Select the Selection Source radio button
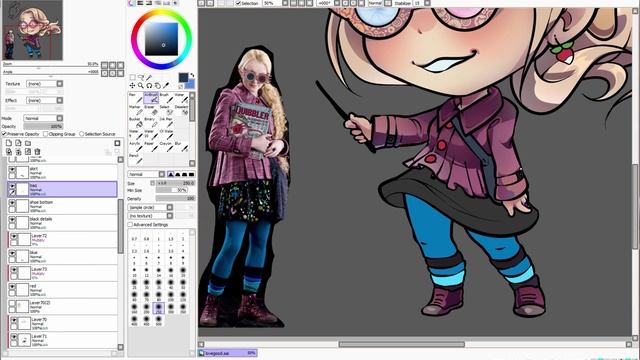Viewport: 640px width, 360px height. pos(82,134)
